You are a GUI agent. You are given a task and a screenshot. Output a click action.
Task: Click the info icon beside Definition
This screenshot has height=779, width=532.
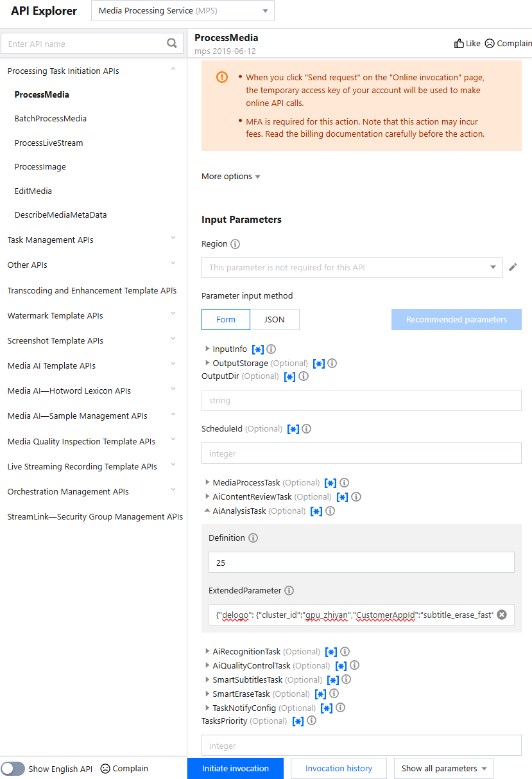point(253,538)
